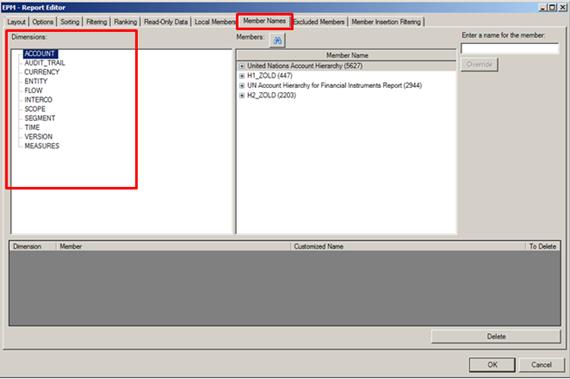Pick the MEASURES dimension
Screen dimensions: 570x379
42,146
